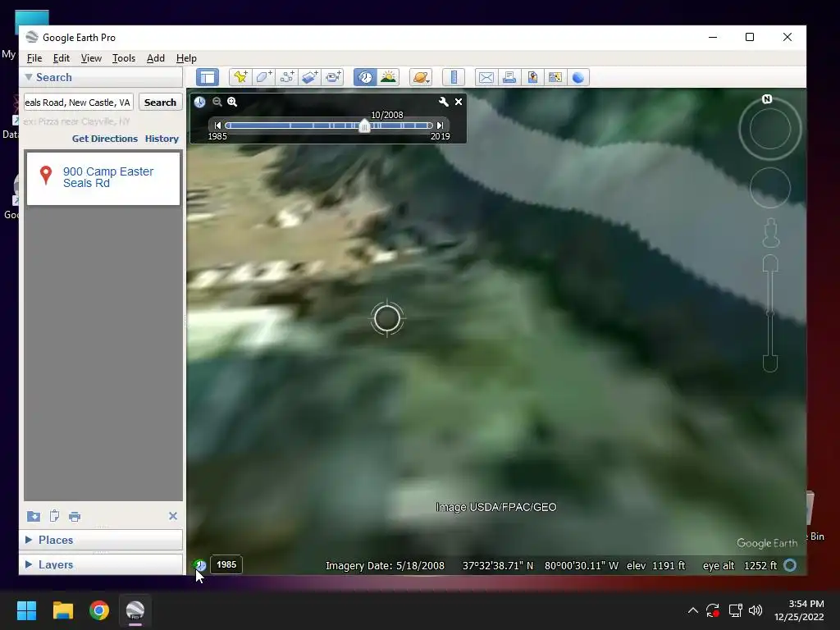Click the time slider clock icon
840x630 pixels.
(200, 102)
